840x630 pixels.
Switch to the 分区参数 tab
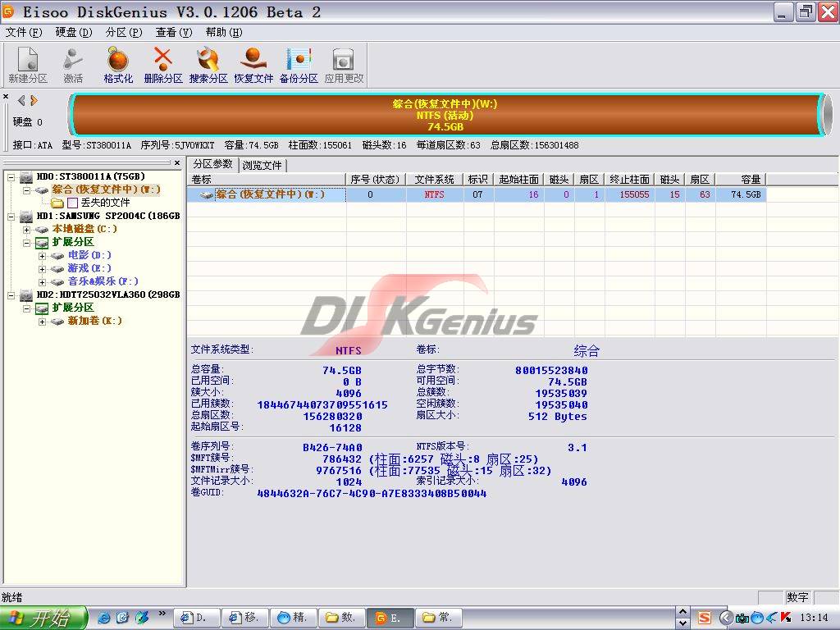(x=212, y=164)
